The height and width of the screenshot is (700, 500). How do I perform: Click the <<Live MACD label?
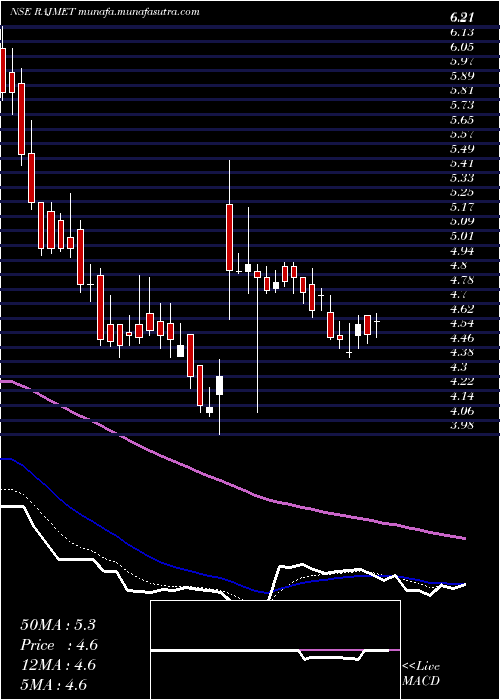tap(421, 674)
